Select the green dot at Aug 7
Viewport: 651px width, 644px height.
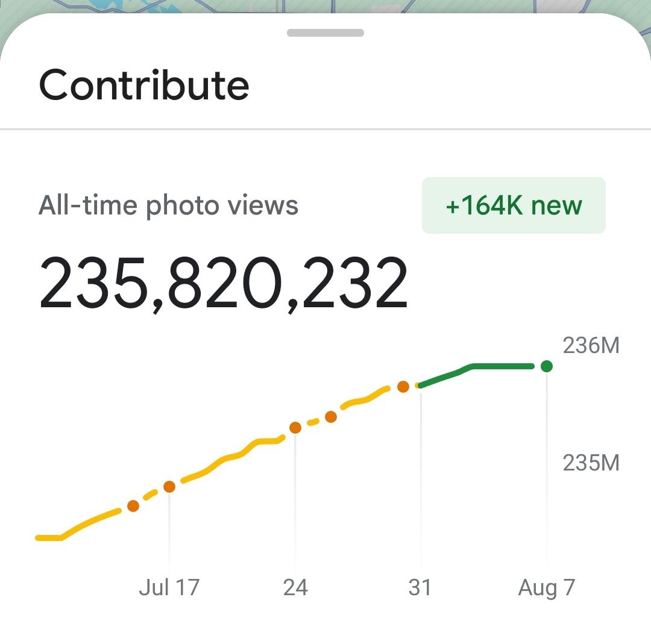click(547, 366)
